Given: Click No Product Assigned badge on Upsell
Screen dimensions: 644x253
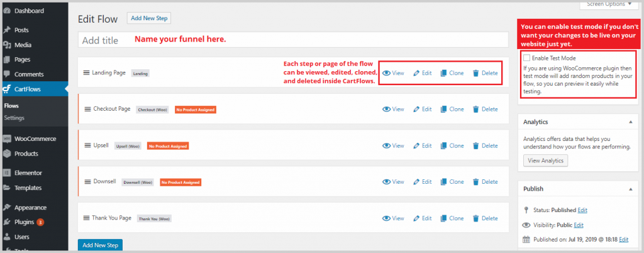Looking at the screenshot, I should [168, 146].
